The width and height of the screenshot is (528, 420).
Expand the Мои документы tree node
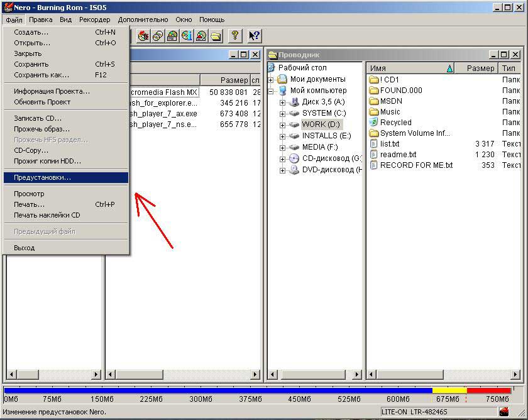click(270, 80)
